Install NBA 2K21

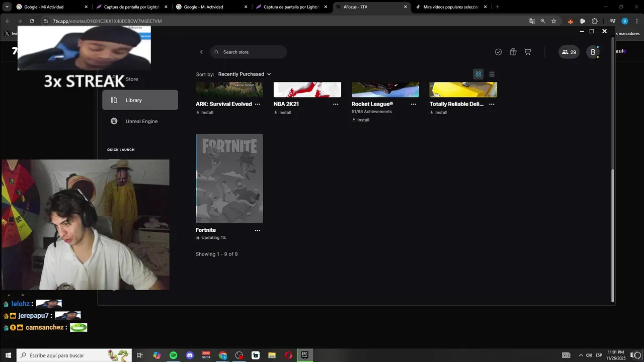[283, 113]
